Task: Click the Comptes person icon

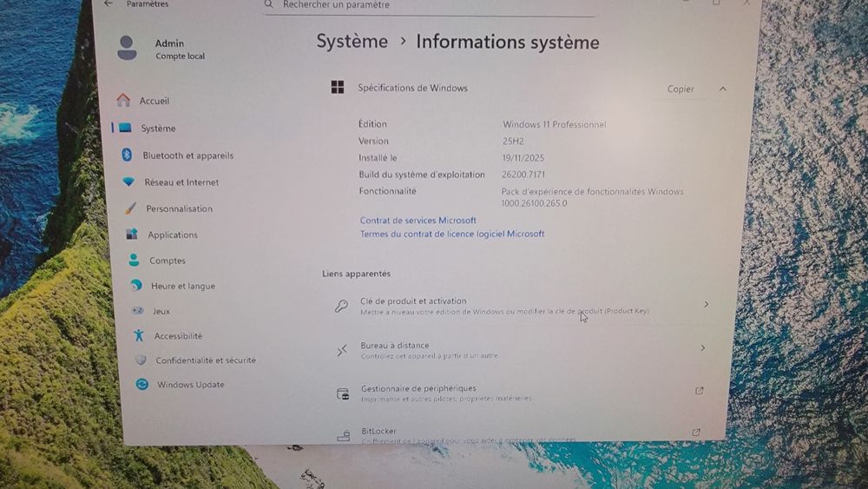Action: pos(134,260)
